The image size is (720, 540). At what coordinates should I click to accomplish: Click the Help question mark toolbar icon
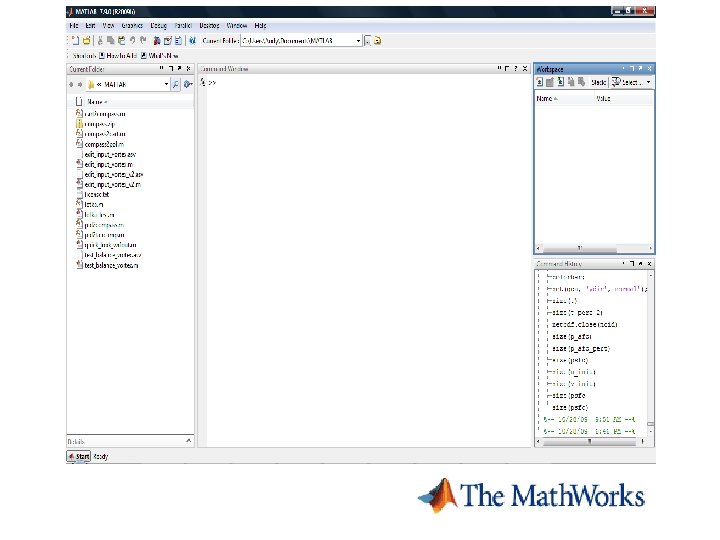[192, 40]
